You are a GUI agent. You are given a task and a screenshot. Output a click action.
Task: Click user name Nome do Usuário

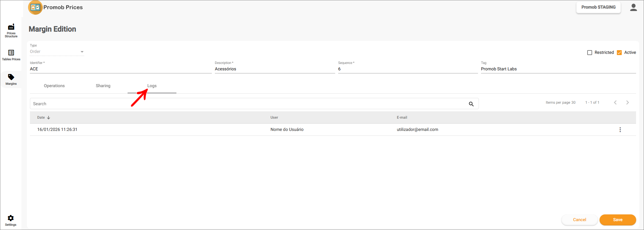click(x=287, y=130)
